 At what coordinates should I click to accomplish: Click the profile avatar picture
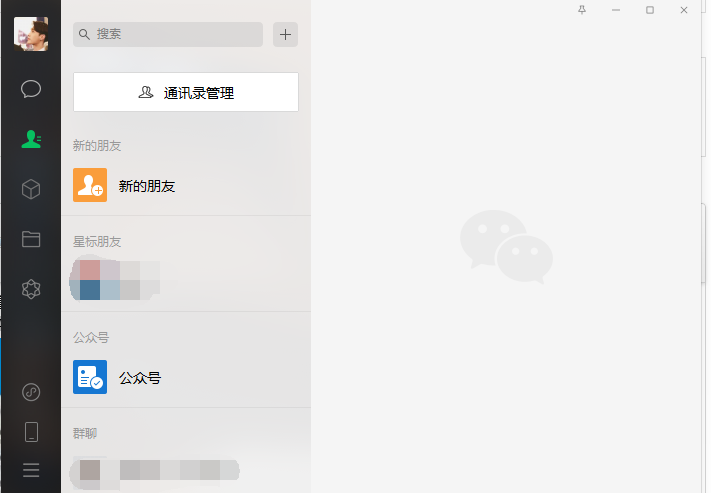click(31, 34)
